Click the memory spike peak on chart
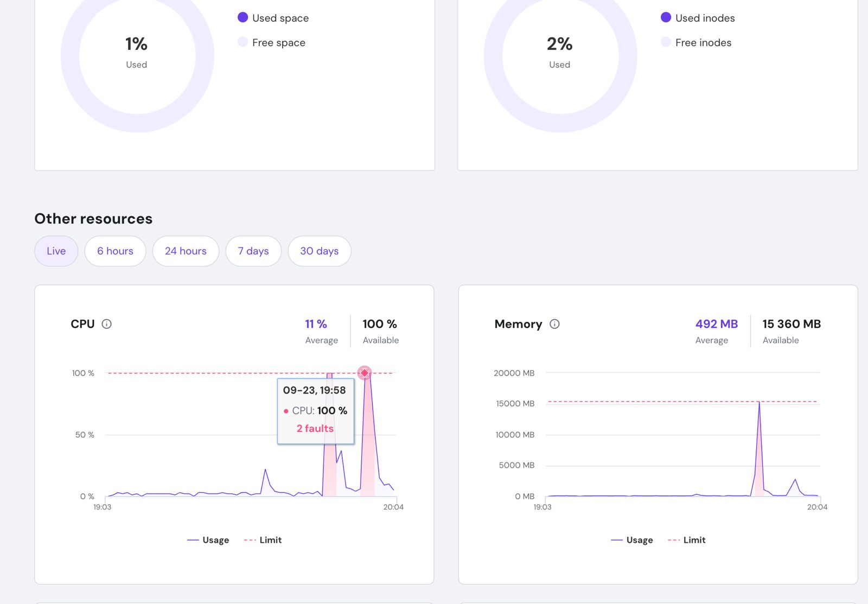The height and width of the screenshot is (604, 868). pyautogui.click(x=759, y=403)
